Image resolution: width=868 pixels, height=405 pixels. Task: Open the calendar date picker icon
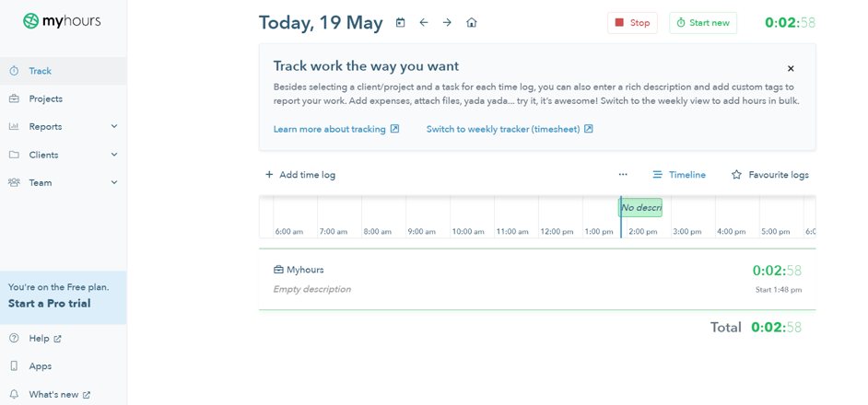tap(400, 23)
